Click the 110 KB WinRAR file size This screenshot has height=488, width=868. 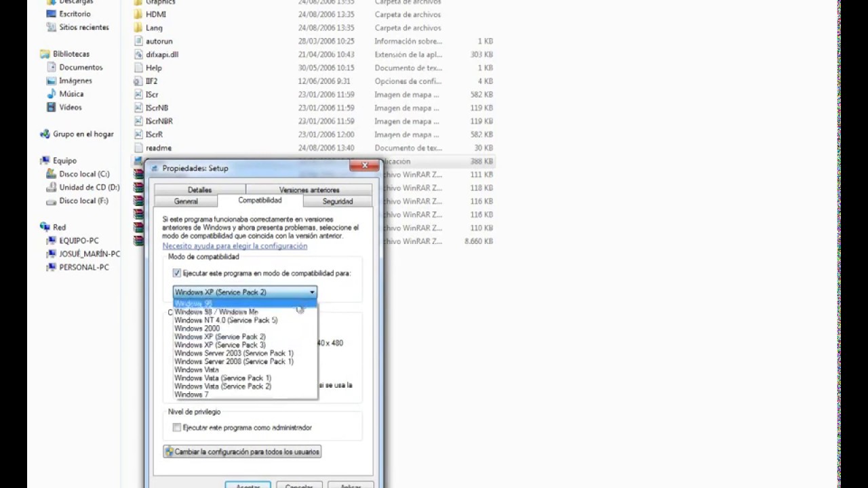(x=481, y=228)
